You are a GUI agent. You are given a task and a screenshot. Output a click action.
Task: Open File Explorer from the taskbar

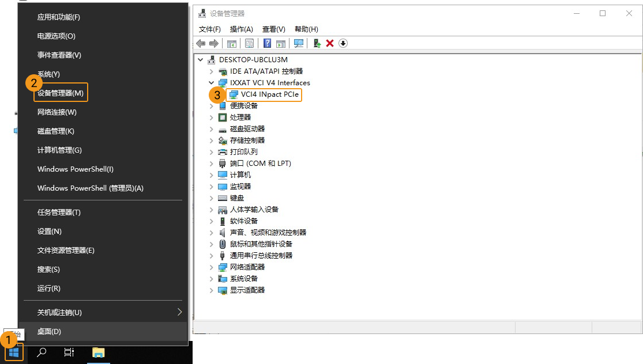98,351
